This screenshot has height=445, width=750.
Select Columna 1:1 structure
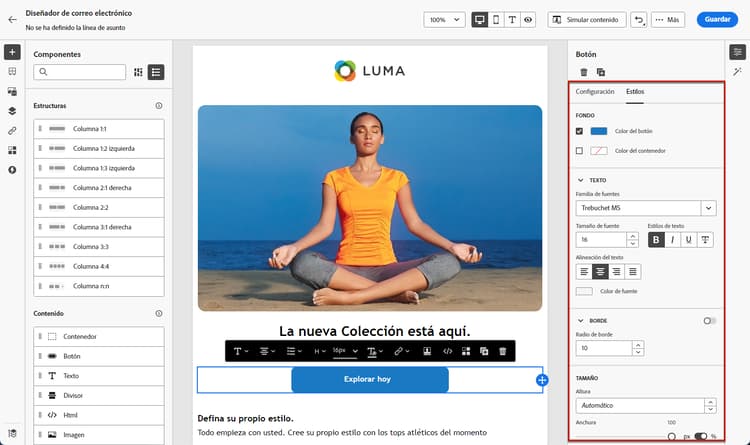coord(99,129)
